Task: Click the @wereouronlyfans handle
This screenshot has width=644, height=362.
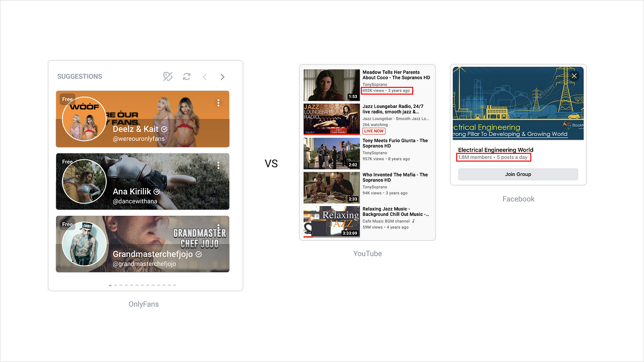Action: tap(138, 139)
